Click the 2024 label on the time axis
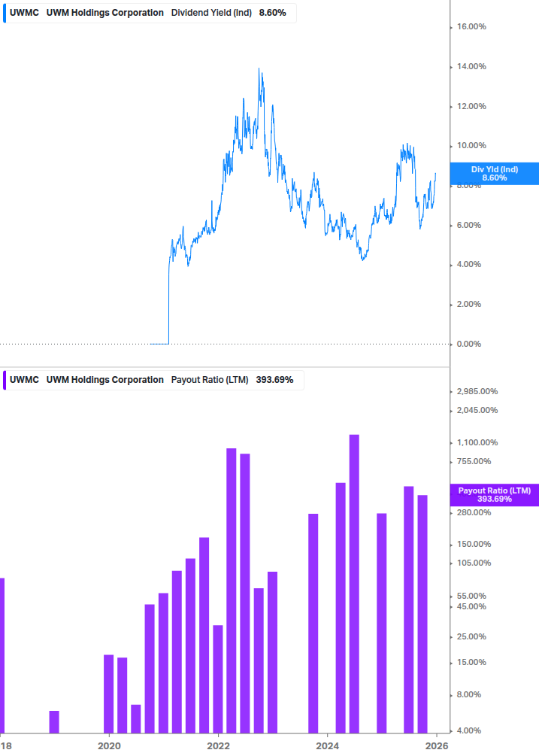Viewport: 539px width, 756px height. click(x=328, y=746)
